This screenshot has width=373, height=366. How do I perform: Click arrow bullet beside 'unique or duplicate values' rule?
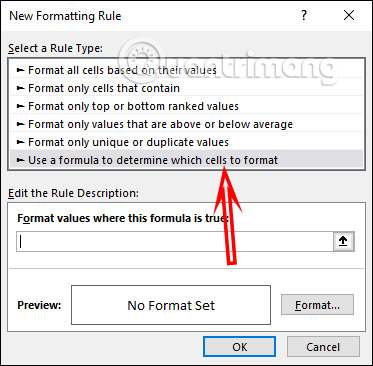click(x=20, y=142)
